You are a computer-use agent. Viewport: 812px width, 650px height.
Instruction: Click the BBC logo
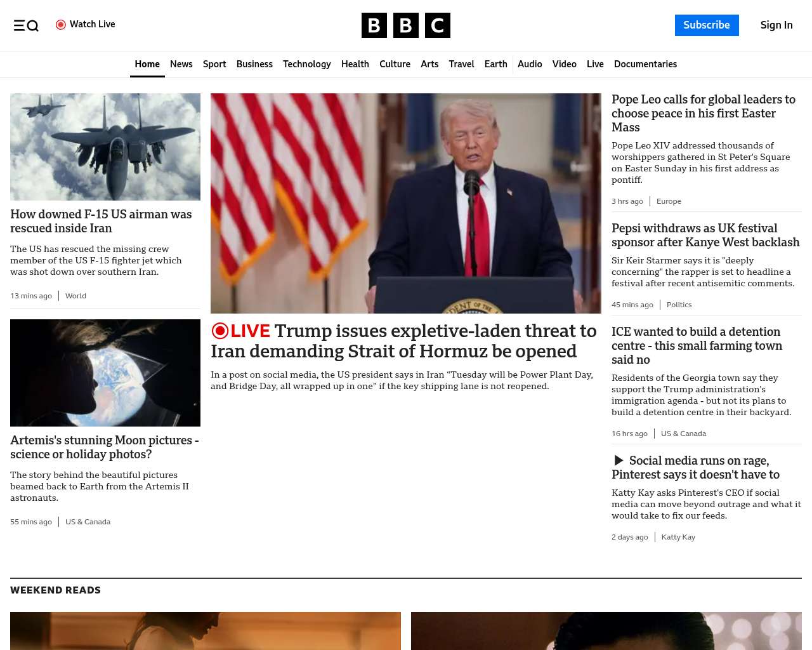[x=406, y=25]
